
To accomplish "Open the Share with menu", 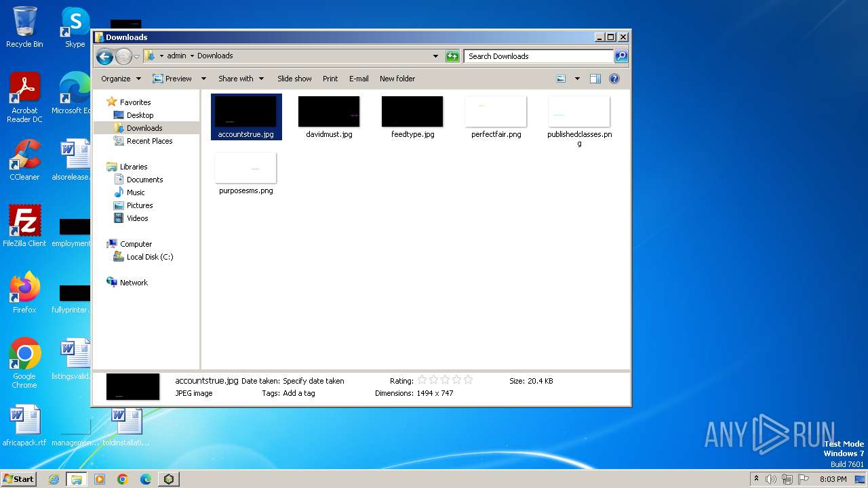I will pyautogui.click(x=241, y=79).
